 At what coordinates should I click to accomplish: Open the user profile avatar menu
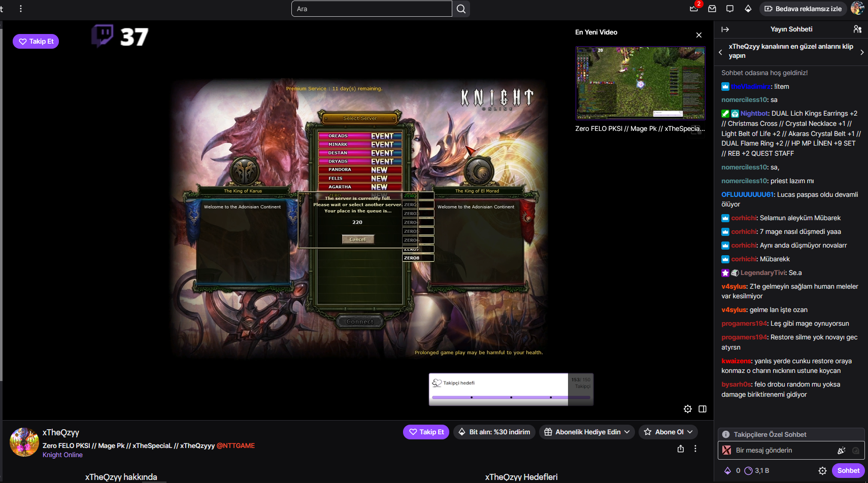point(857,8)
